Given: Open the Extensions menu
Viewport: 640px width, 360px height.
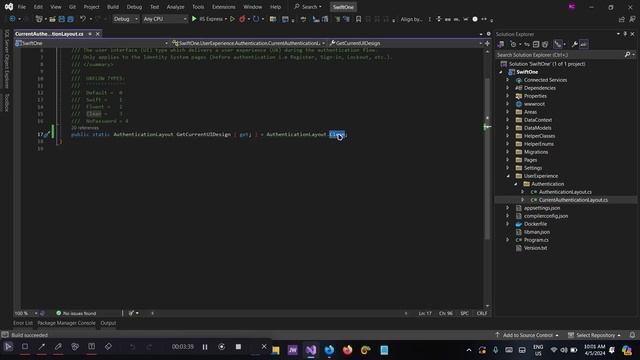Looking at the screenshot, I should tap(224, 7).
